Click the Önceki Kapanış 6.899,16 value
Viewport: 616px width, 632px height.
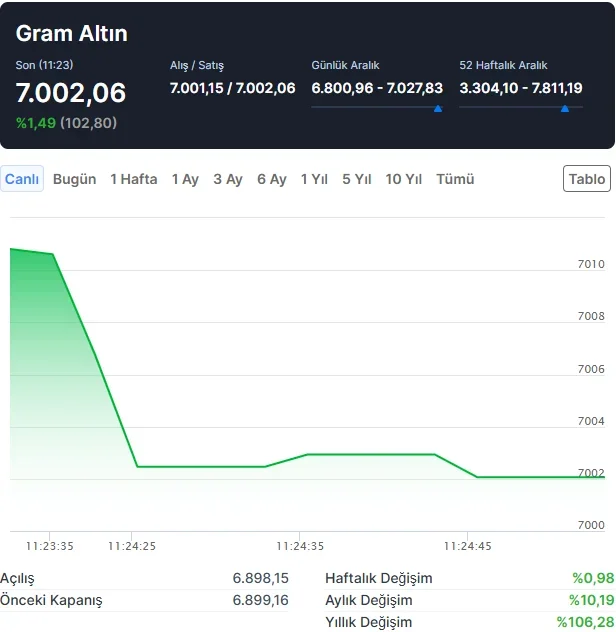click(x=260, y=600)
